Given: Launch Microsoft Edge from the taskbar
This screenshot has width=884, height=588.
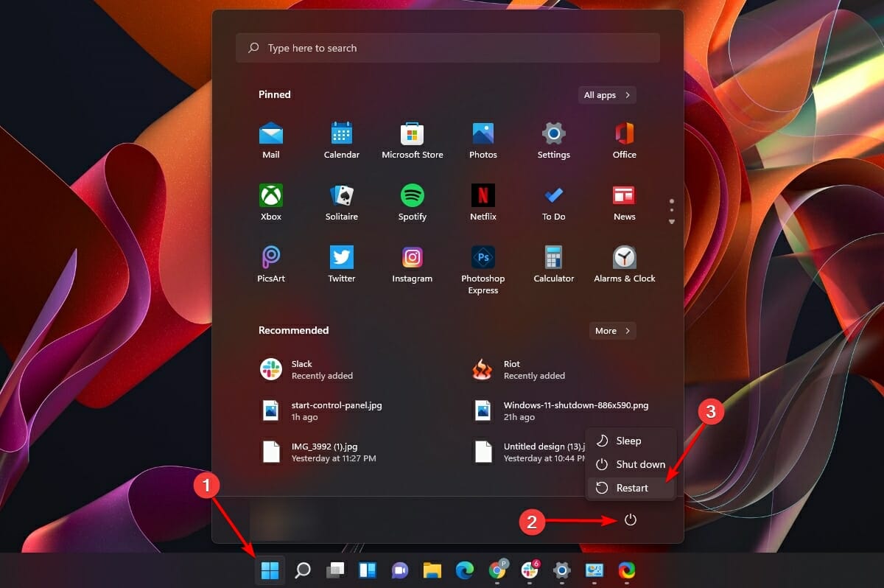Looking at the screenshot, I should [x=465, y=570].
